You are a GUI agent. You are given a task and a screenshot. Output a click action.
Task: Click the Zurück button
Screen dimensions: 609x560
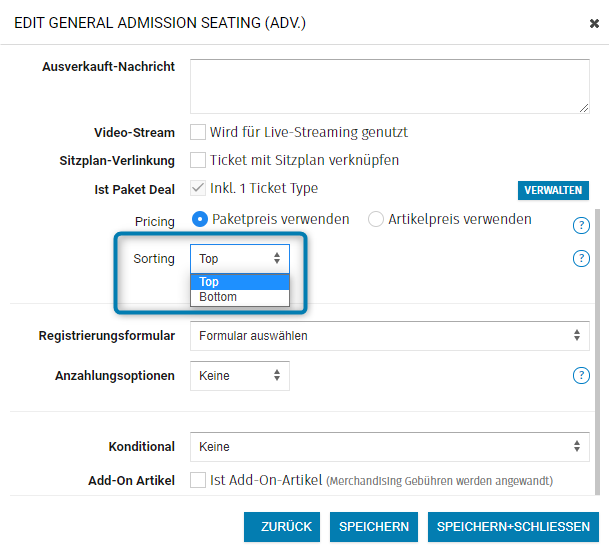[x=286, y=527]
